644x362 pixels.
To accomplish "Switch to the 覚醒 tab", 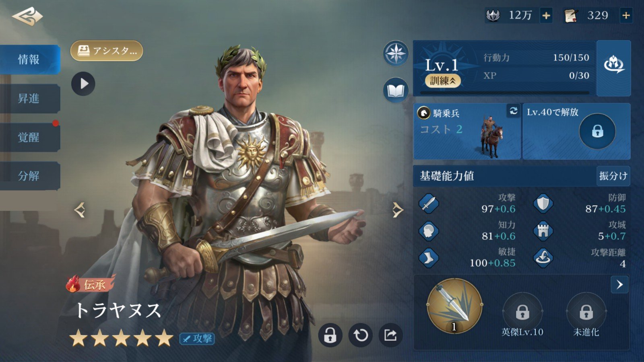I will [30, 137].
